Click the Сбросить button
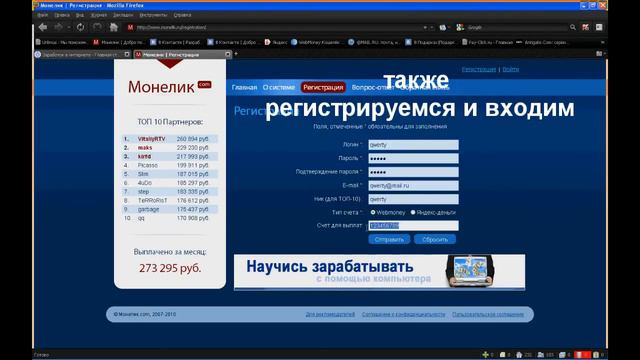640x360 pixels. coord(435,240)
